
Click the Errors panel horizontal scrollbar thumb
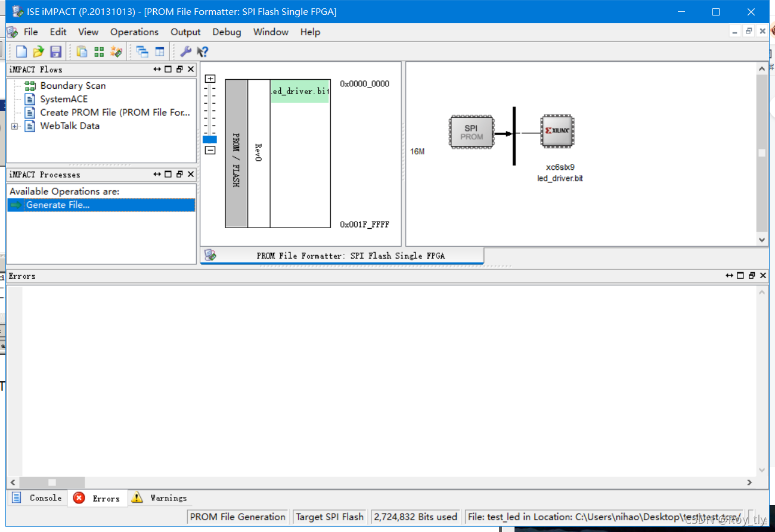coord(52,482)
